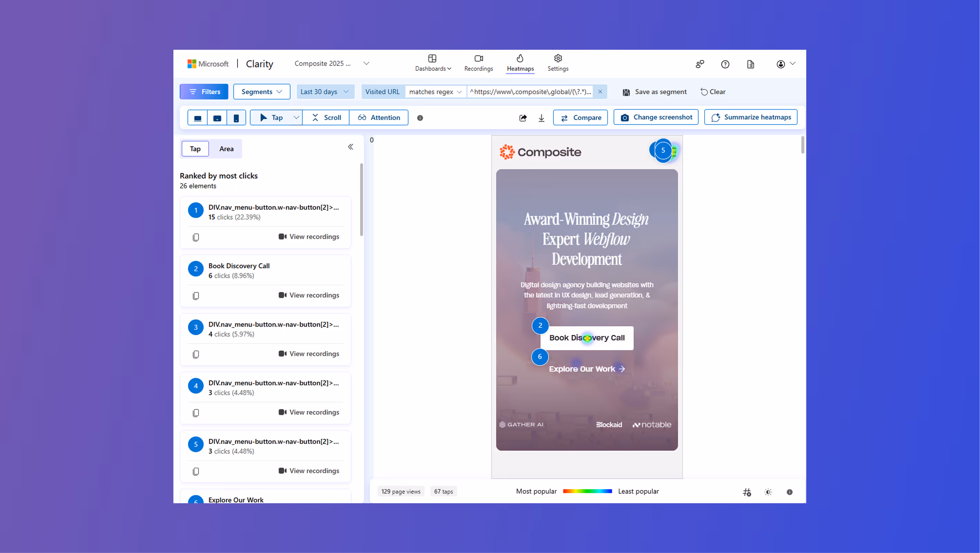Open the Settings page
This screenshot has height=553, width=980.
click(x=558, y=63)
